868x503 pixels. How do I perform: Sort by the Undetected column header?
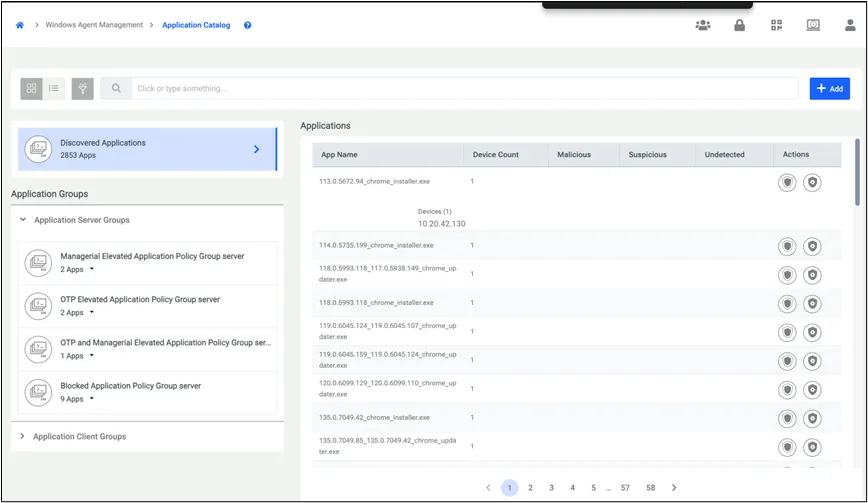pyautogui.click(x=724, y=154)
